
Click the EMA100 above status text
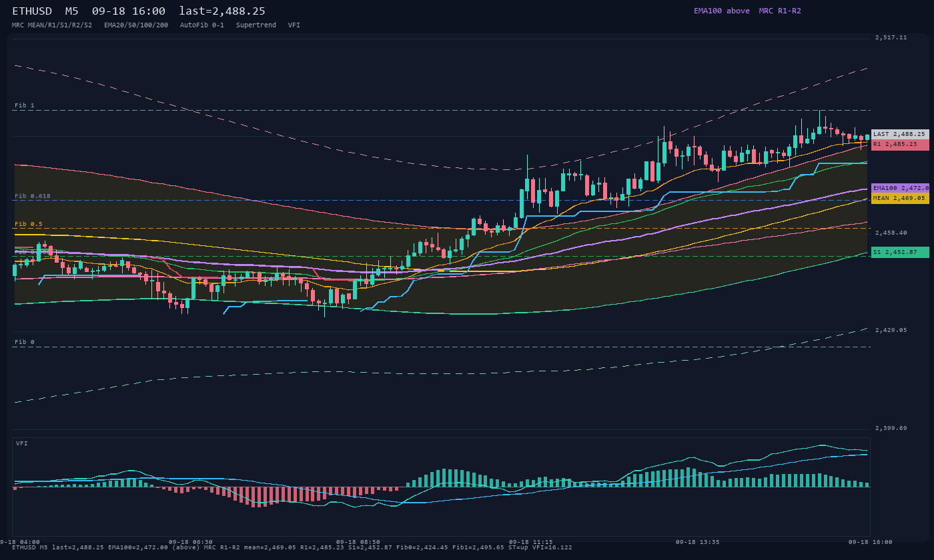tap(721, 11)
